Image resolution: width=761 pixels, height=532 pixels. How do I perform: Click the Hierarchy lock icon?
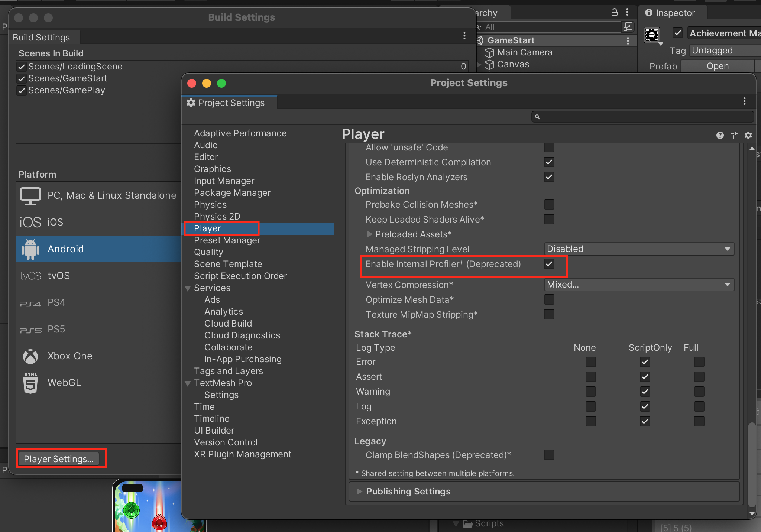(x=615, y=12)
